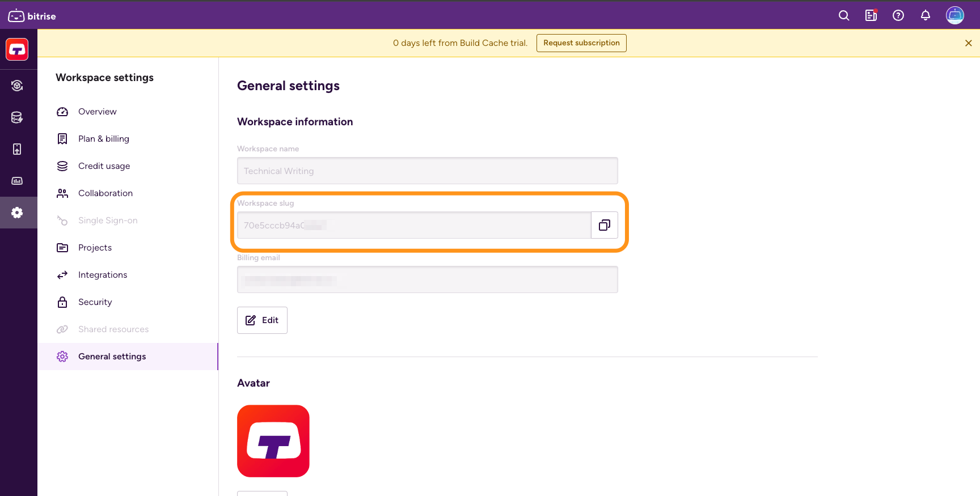Open the Technical Writing workspace icon in rail
Image resolution: width=980 pixels, height=496 pixels.
pos(18,49)
